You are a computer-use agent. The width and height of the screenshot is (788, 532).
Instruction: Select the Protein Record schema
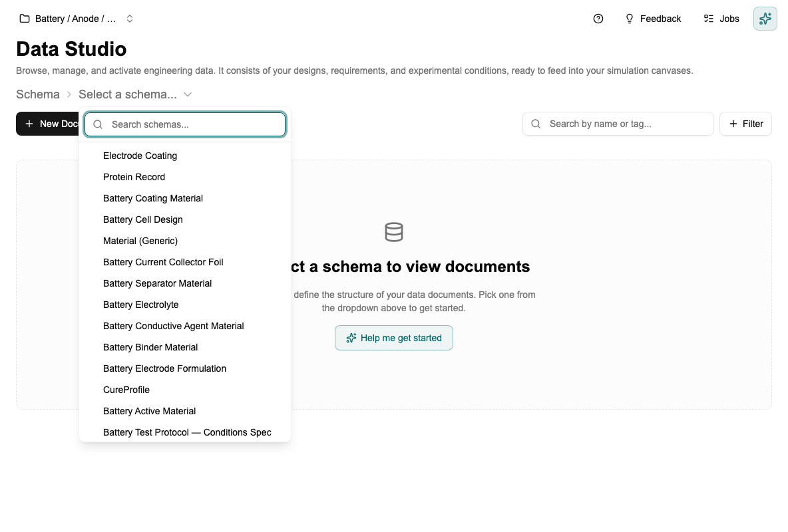(185, 177)
